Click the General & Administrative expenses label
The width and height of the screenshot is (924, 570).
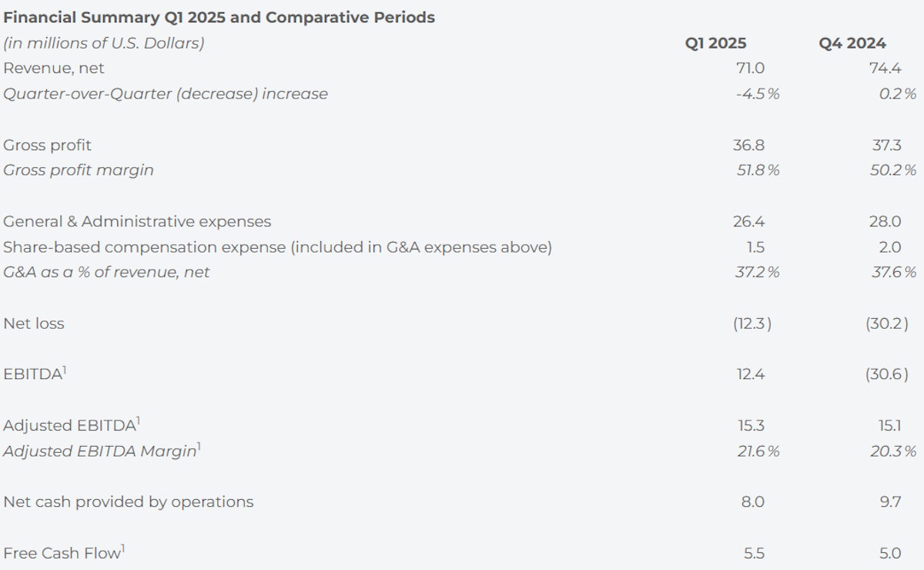137,222
